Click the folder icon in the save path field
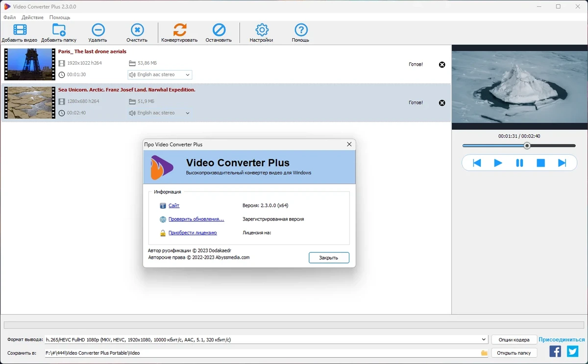This screenshot has width=588, height=364. (484, 353)
